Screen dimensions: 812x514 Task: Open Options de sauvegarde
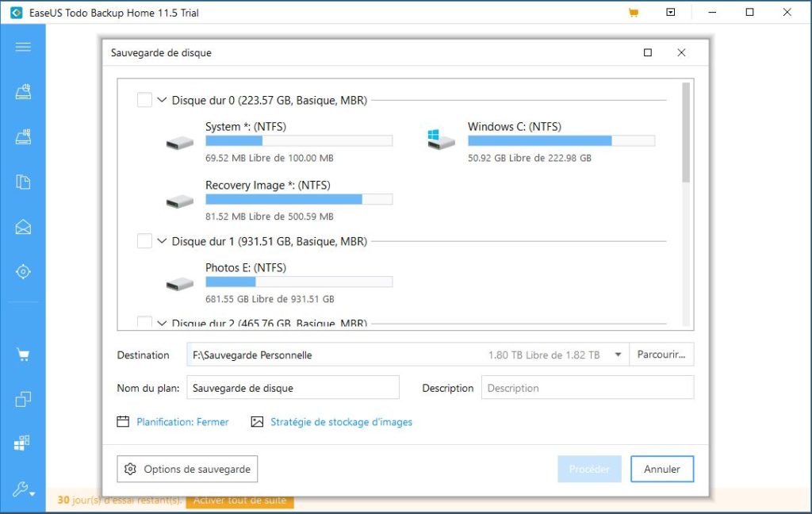coord(187,469)
